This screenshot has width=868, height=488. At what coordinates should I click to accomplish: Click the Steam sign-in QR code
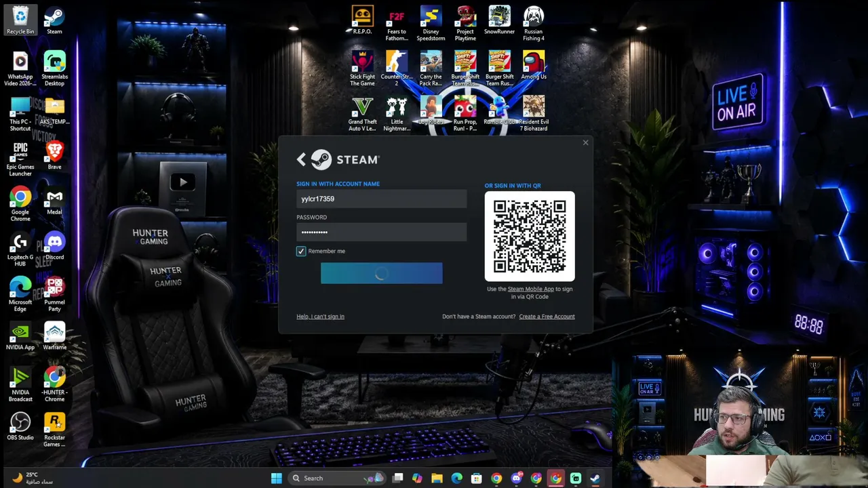[530, 236]
